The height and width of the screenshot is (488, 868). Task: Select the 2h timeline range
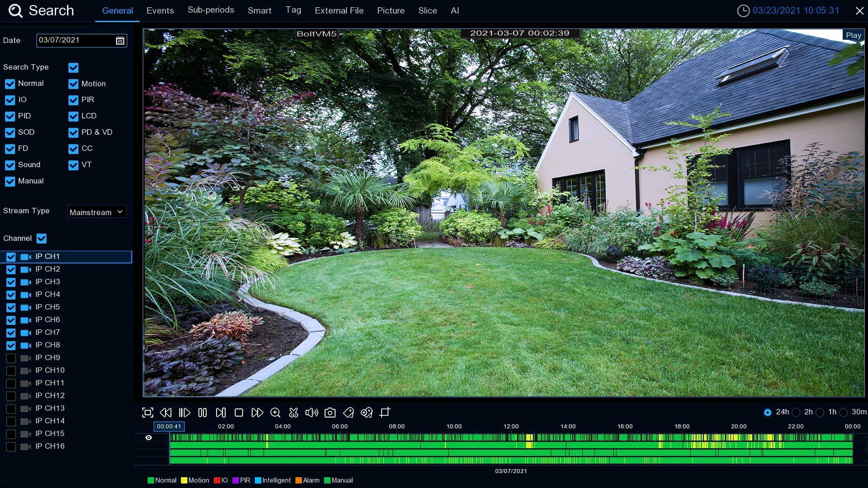tap(796, 413)
